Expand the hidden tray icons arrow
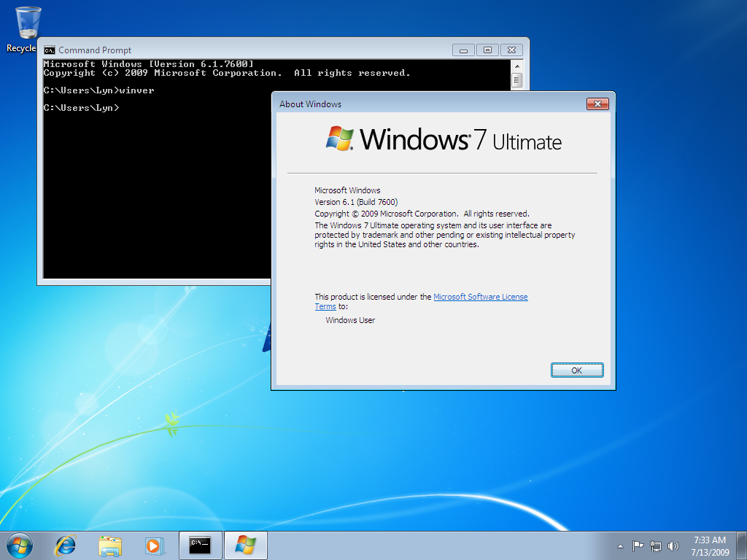Image resolution: width=747 pixels, height=560 pixels. click(x=620, y=545)
